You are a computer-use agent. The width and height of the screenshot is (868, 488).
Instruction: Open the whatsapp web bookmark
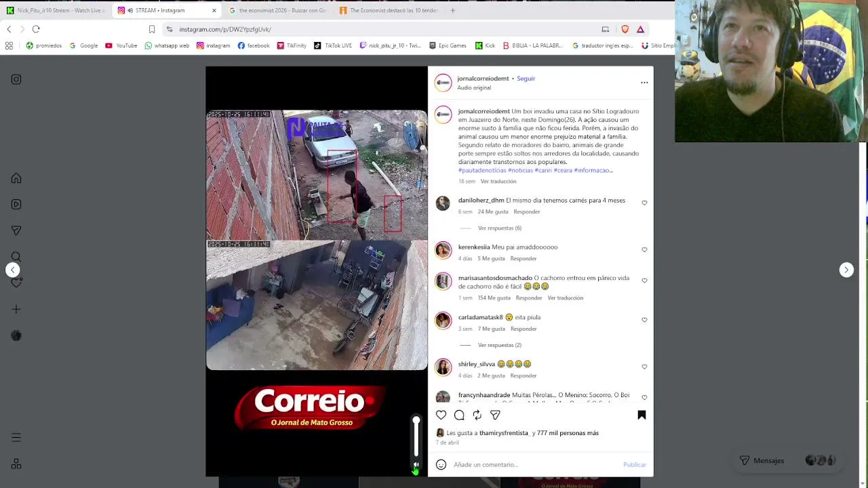(167, 45)
